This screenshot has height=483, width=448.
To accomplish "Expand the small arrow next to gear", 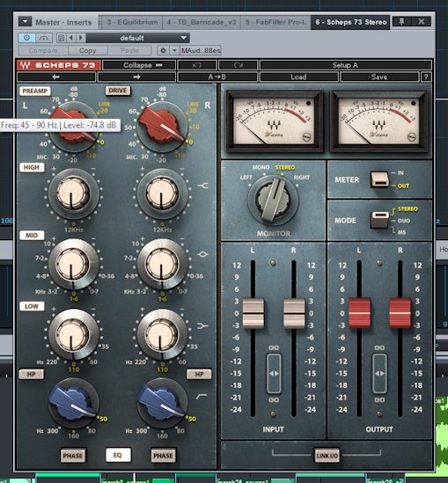I will pyautogui.click(x=174, y=50).
